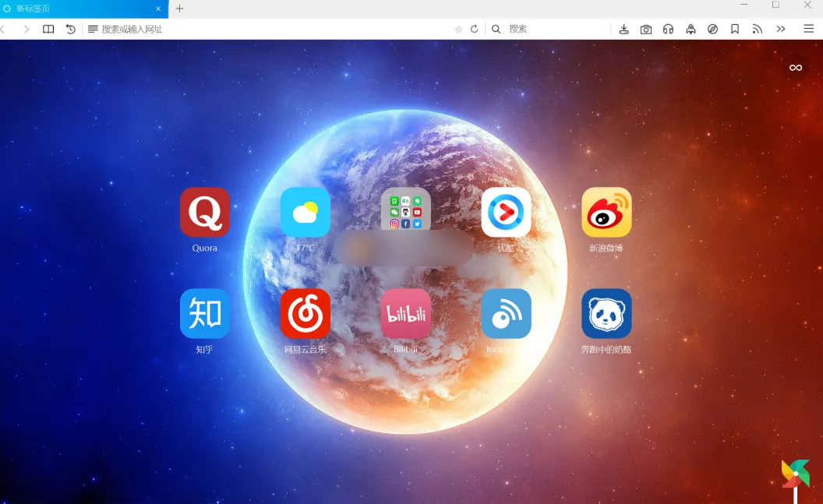Open the RSS feed toolbar icon
This screenshot has height=504, width=823.
pos(757,29)
